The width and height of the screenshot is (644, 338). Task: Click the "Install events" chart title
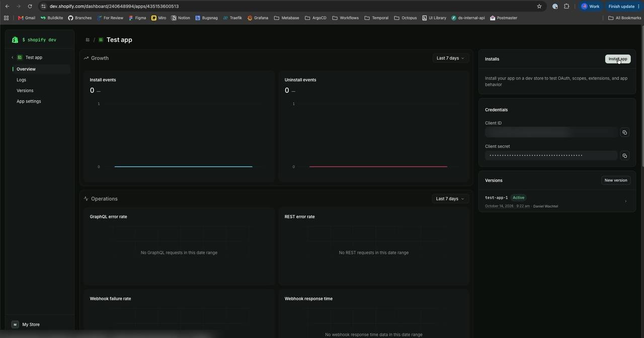click(x=103, y=80)
